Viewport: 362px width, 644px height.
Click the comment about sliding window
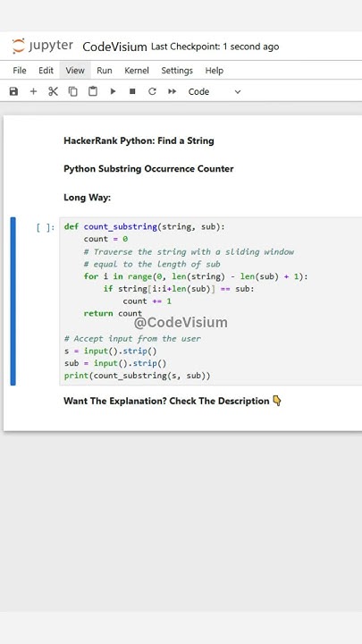(x=189, y=251)
